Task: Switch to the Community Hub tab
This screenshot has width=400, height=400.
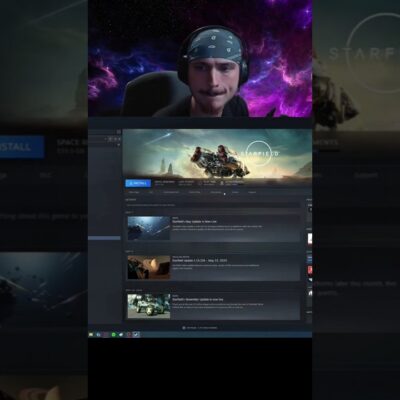Action: click(171, 192)
